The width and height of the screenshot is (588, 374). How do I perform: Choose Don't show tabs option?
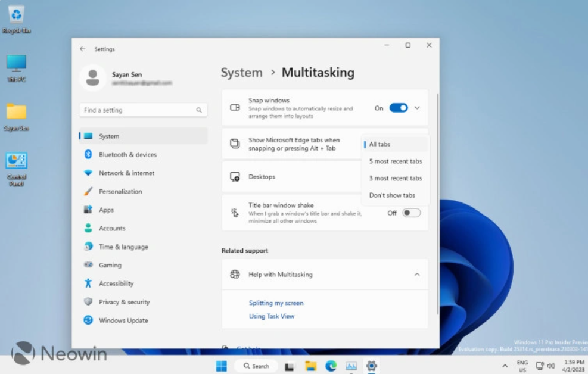(395, 195)
